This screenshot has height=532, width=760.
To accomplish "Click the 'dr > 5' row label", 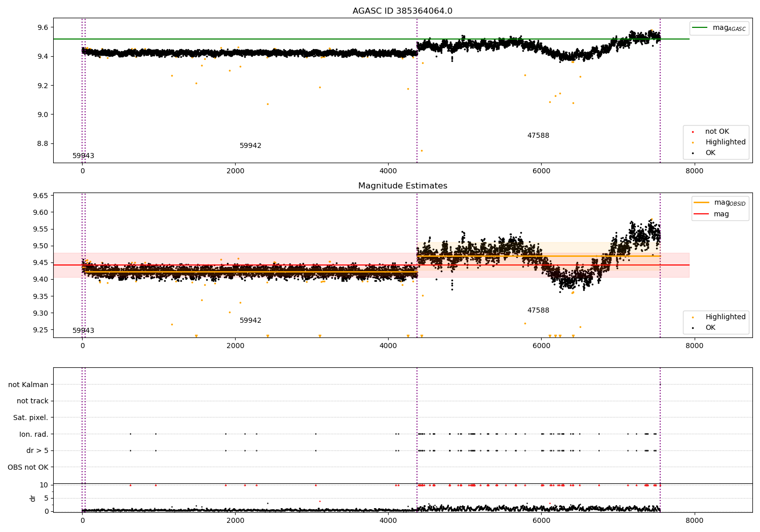I will [x=37, y=450].
